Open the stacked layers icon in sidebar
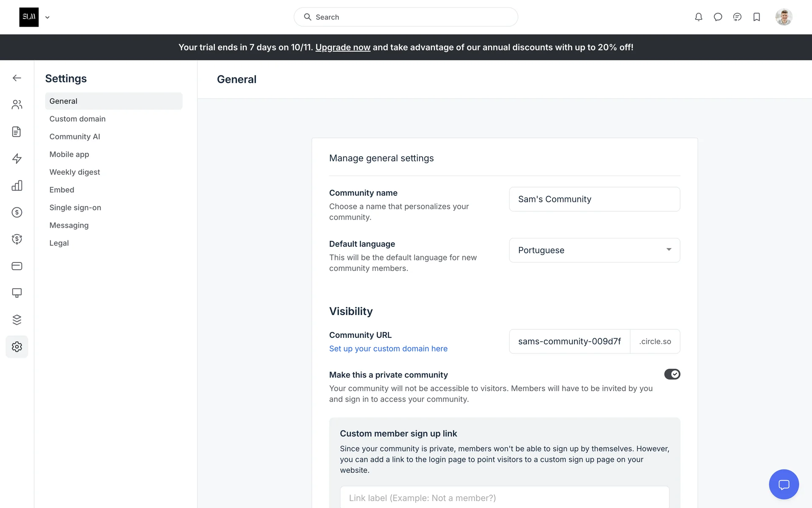 17,320
